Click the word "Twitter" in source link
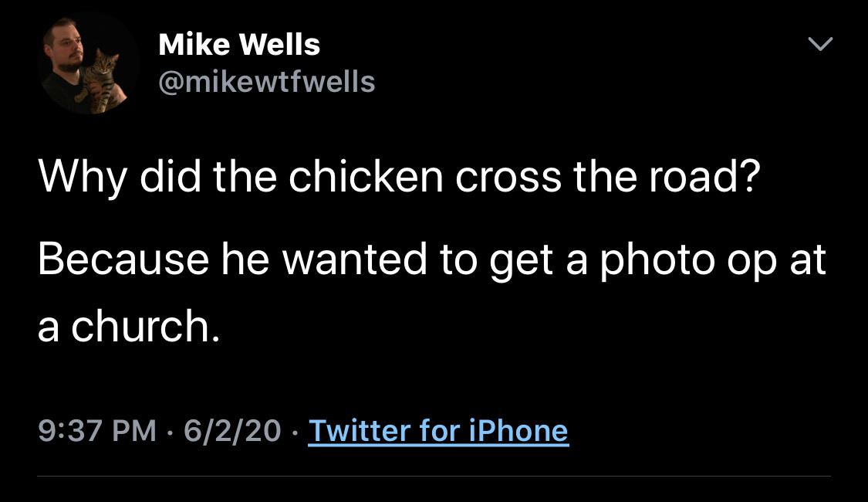The width and height of the screenshot is (868, 502). point(357,431)
